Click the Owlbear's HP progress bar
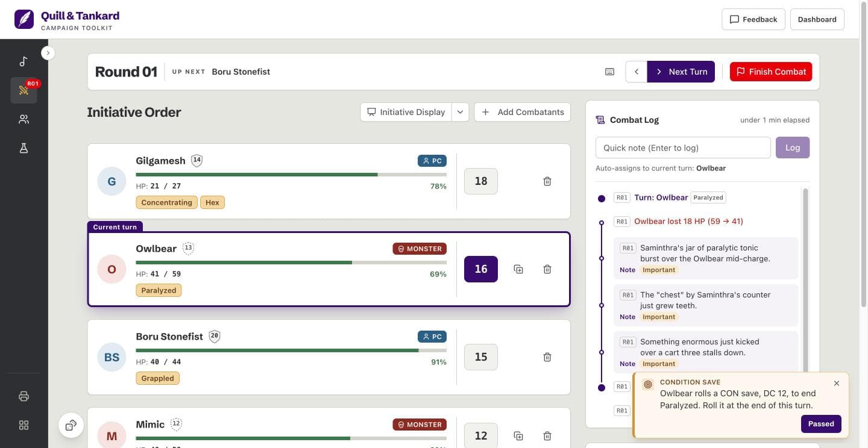 [x=291, y=263]
